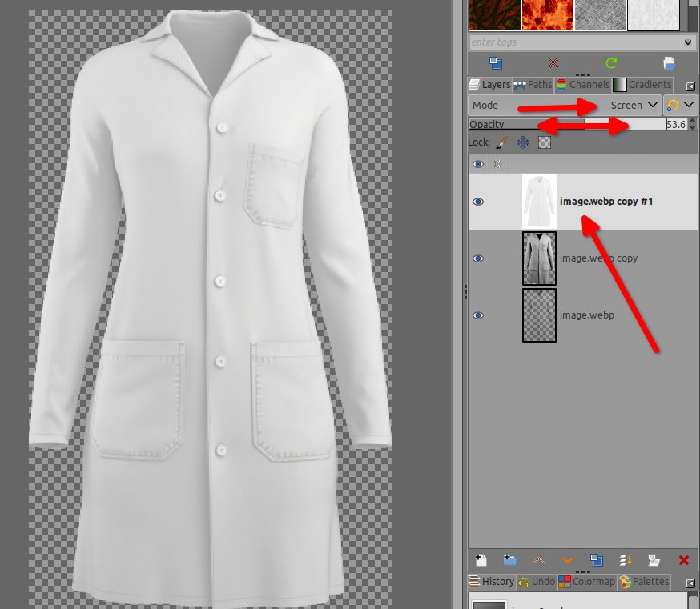This screenshot has height=609, width=700.
Task: Delete pattern red X icon
Action: click(x=553, y=63)
